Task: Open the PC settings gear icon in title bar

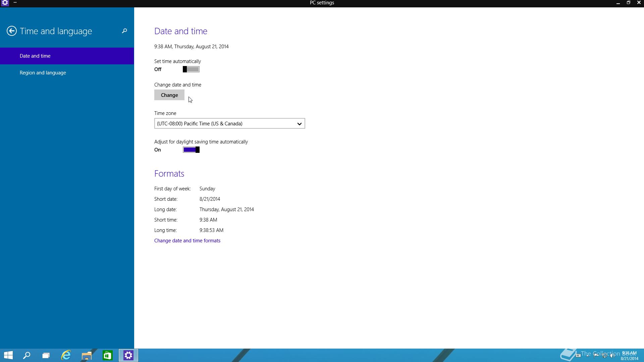Action: click(x=5, y=3)
